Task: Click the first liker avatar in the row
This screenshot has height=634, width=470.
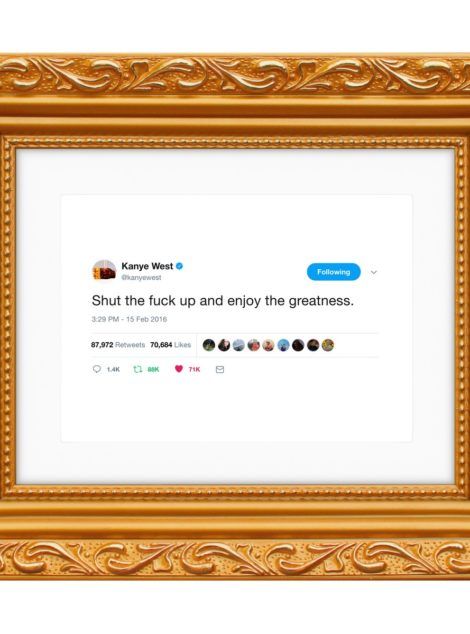Action: pyautogui.click(x=209, y=345)
